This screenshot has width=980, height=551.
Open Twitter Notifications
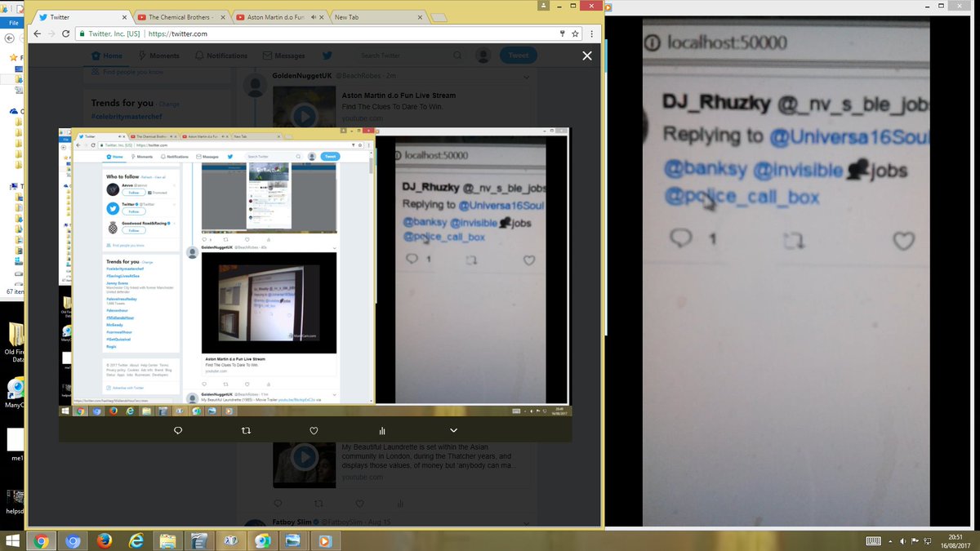coord(221,56)
